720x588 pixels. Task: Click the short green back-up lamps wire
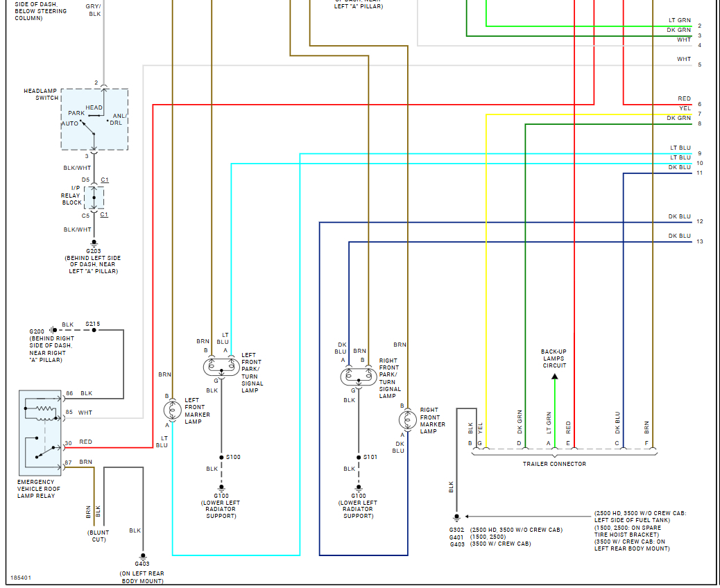555,413
